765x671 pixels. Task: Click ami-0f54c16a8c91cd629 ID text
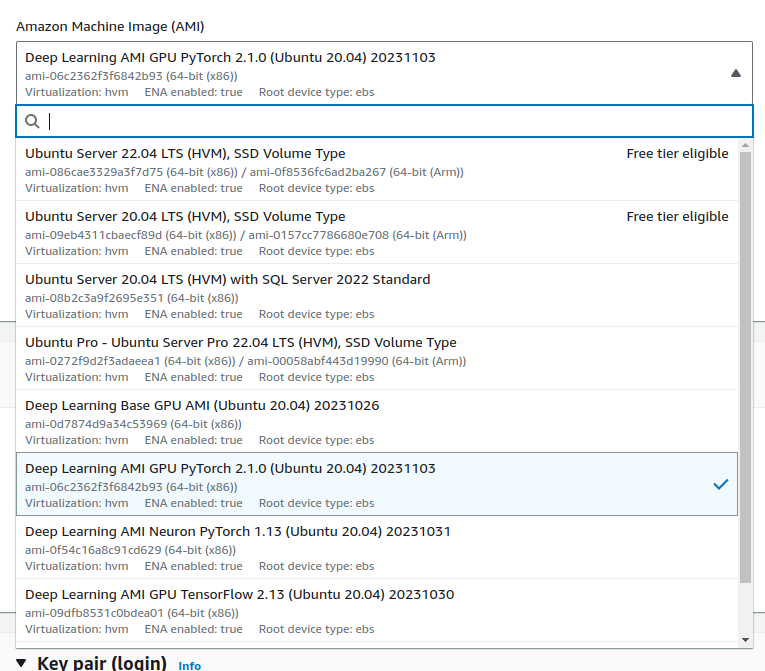93,550
